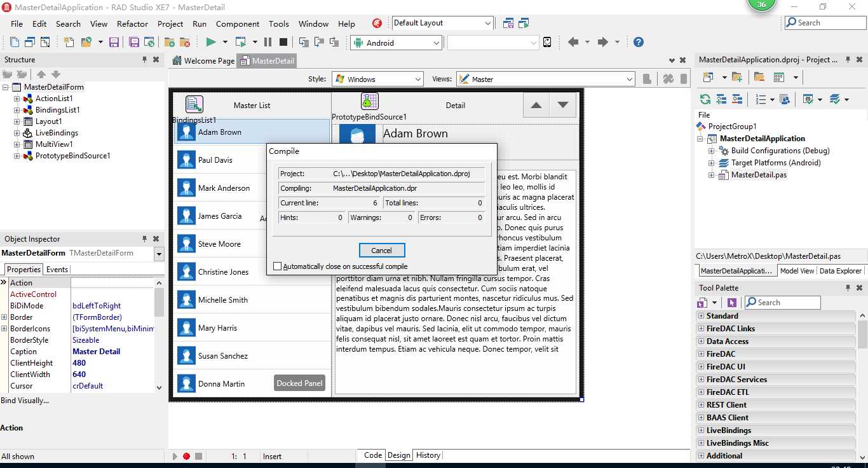Expand Target Platforms (Android) node
Screen dimensions: 868x468
tap(712, 163)
